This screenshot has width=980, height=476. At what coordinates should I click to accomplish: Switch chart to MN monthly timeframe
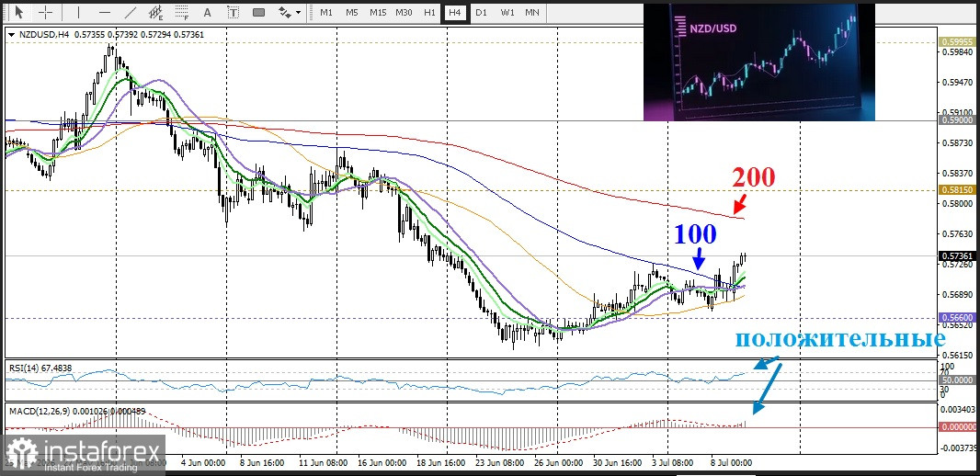click(532, 12)
